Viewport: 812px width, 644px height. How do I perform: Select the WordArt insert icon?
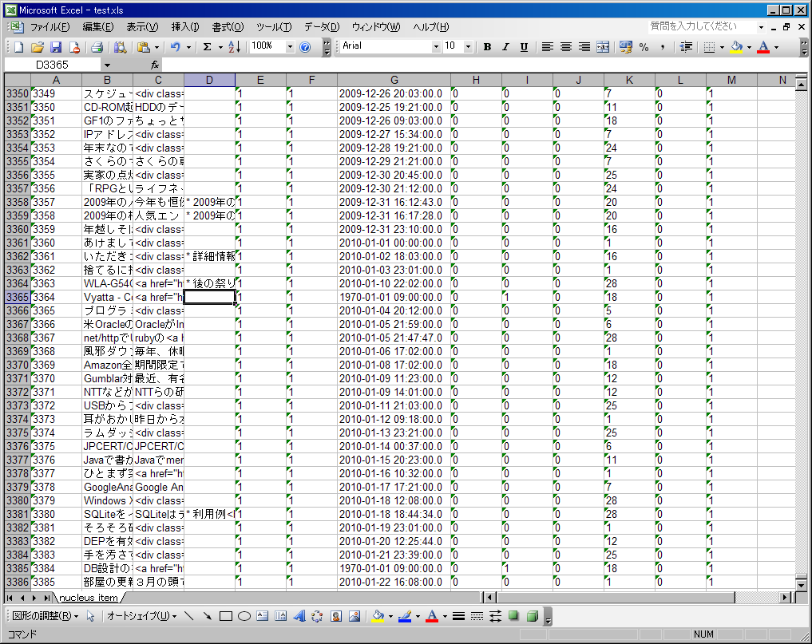pos(299,616)
